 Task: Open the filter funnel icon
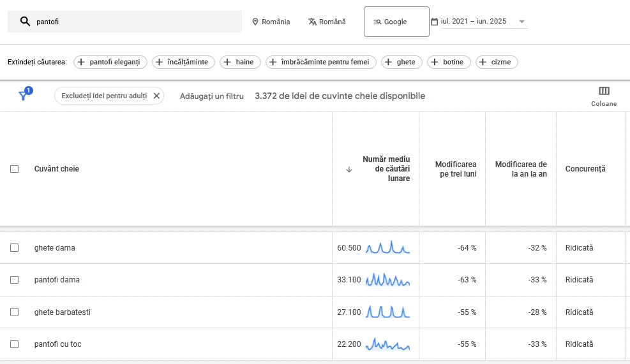point(24,95)
